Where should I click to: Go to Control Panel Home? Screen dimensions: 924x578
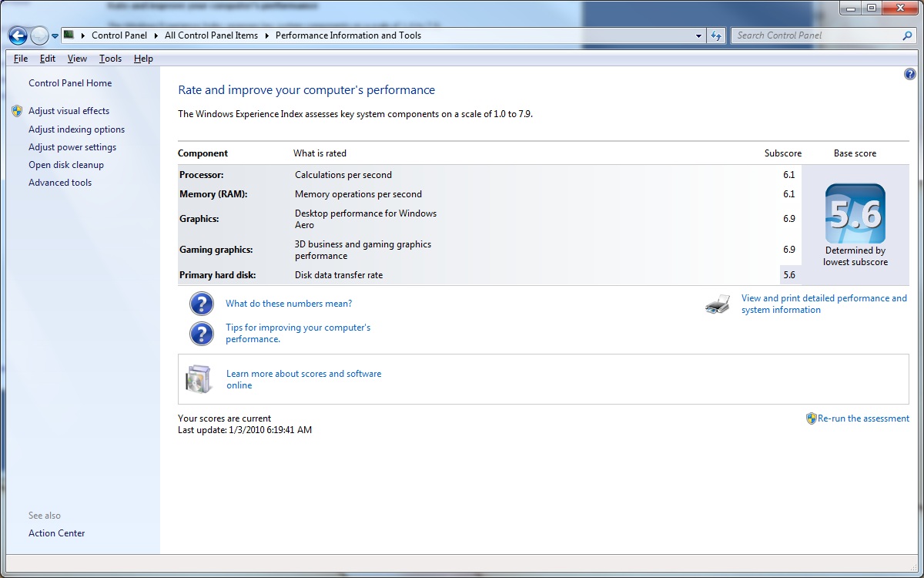[70, 83]
